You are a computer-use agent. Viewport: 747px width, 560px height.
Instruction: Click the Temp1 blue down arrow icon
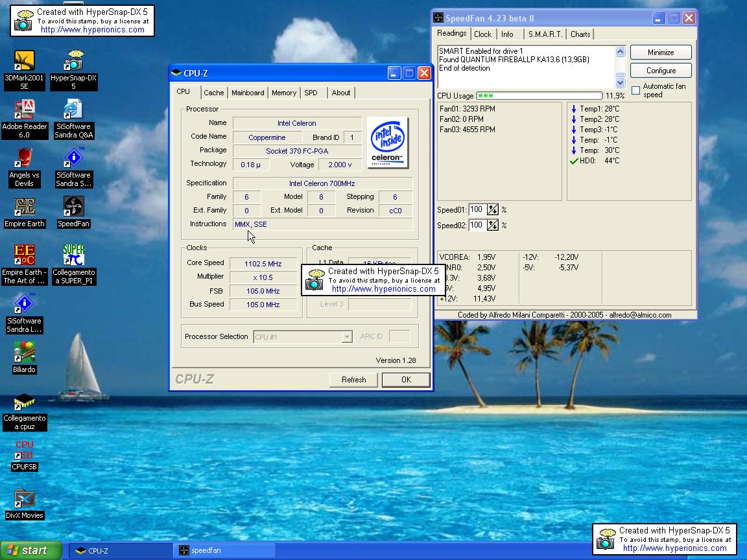click(x=574, y=109)
